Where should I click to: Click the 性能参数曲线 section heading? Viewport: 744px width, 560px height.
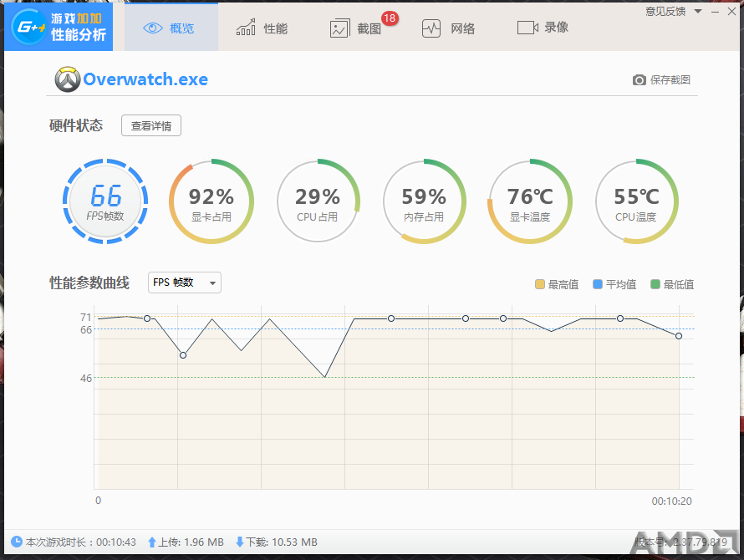pyautogui.click(x=89, y=283)
